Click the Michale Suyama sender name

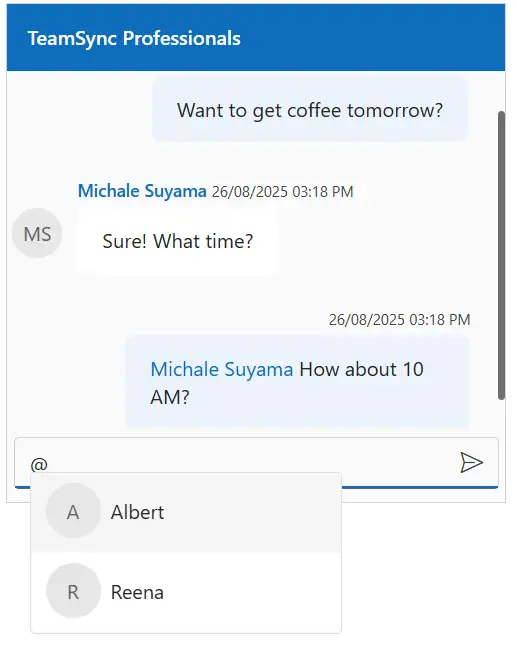click(142, 191)
